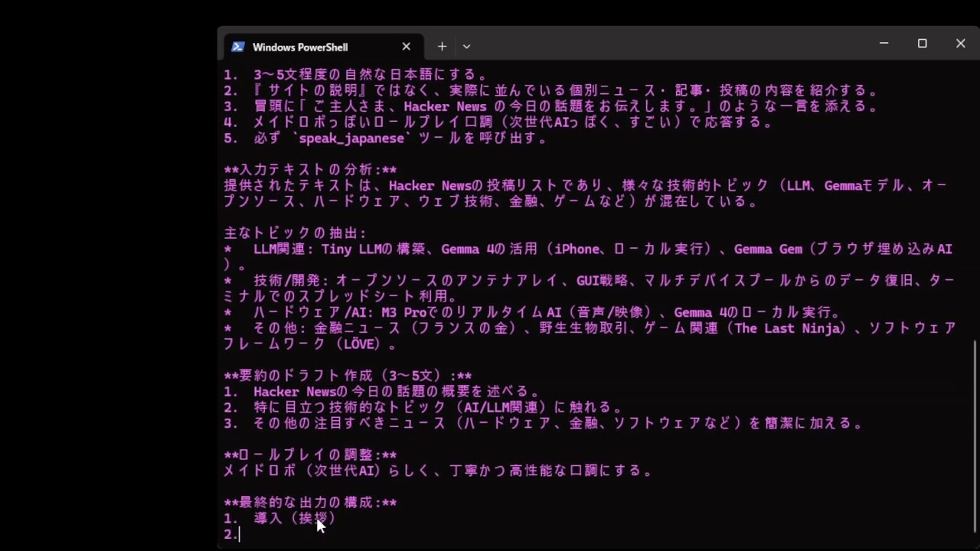
Task: Click the line 'その他の注目すべきニュース'
Action: [544, 423]
